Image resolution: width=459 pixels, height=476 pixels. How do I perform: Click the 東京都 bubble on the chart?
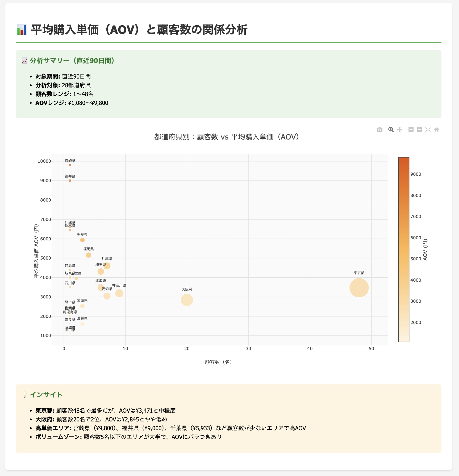359,288
